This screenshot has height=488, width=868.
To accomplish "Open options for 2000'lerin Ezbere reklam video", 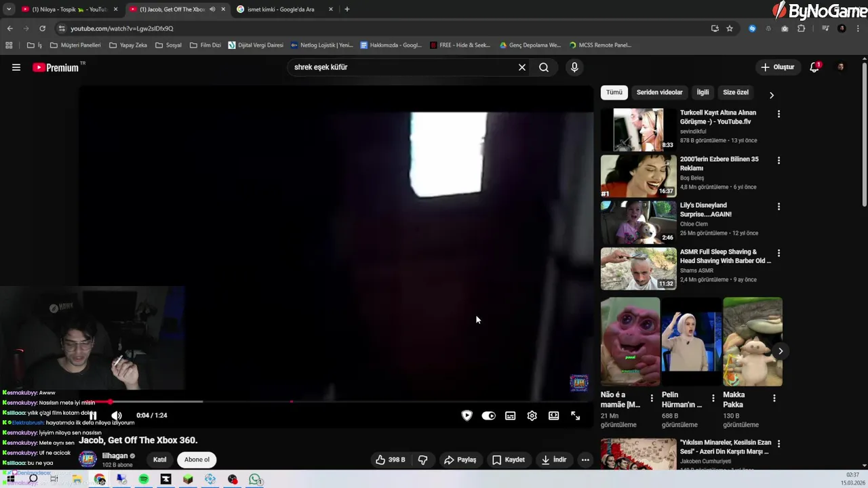I will 778,161.
